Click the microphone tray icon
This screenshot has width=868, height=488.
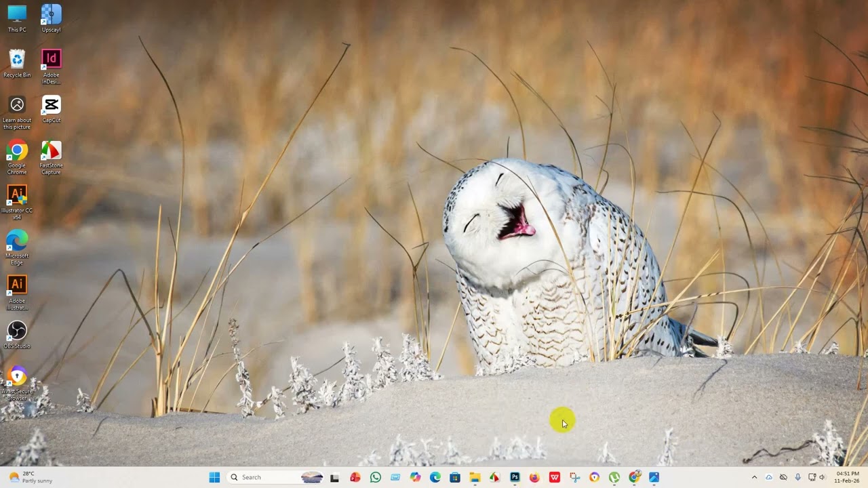point(797,477)
